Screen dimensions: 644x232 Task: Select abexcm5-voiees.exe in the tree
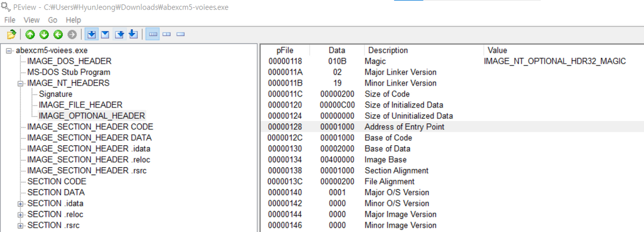[x=51, y=51]
